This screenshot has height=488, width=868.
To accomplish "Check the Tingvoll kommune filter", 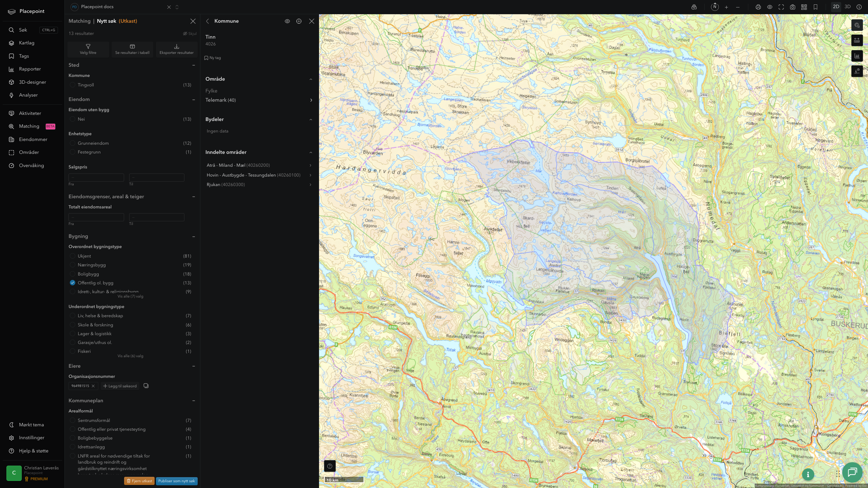I will 73,85.
